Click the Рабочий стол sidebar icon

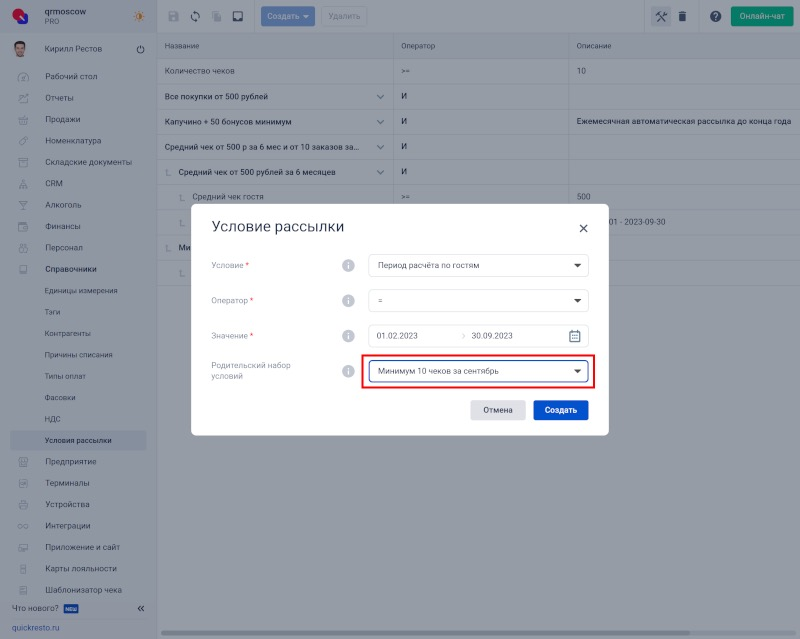[23, 77]
